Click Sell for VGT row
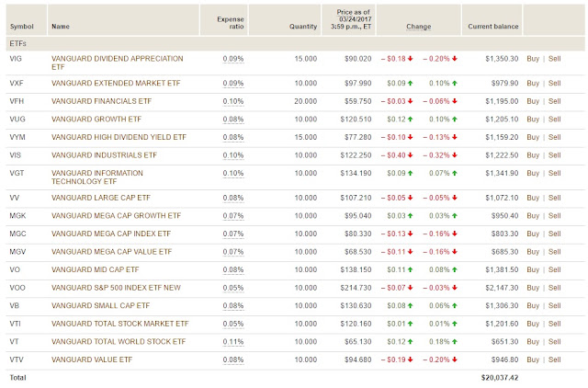588x388 pixels. [x=554, y=174]
